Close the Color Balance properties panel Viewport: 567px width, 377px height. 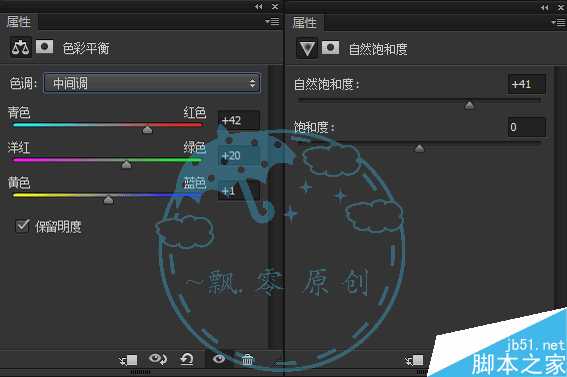pyautogui.click(x=275, y=7)
